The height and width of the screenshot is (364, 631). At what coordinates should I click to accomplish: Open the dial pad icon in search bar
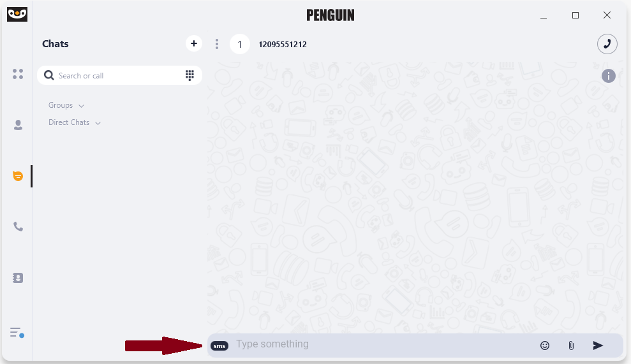pyautogui.click(x=189, y=75)
